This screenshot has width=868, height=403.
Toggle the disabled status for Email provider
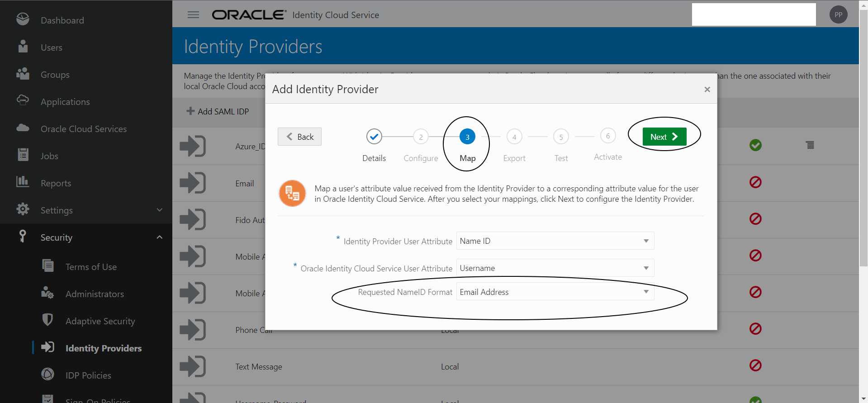pyautogui.click(x=755, y=182)
